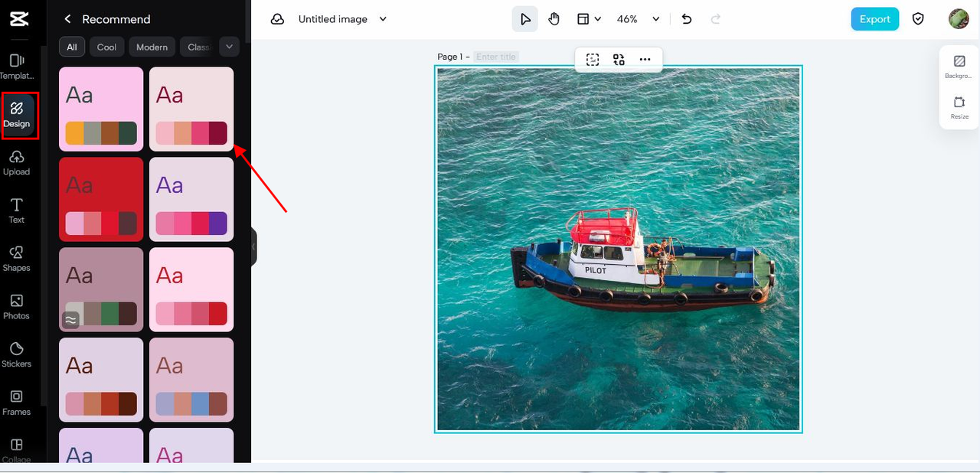Click the shuffle badge on mauve green theme

(70, 321)
